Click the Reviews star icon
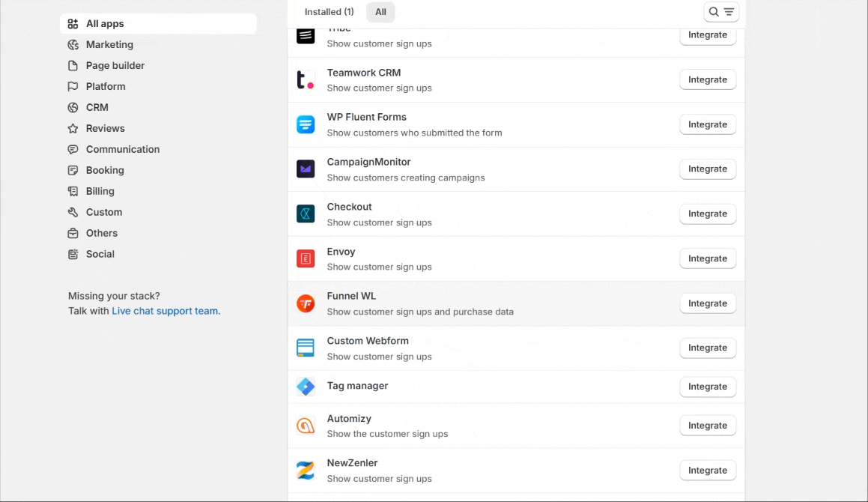This screenshot has width=868, height=502. 73,129
